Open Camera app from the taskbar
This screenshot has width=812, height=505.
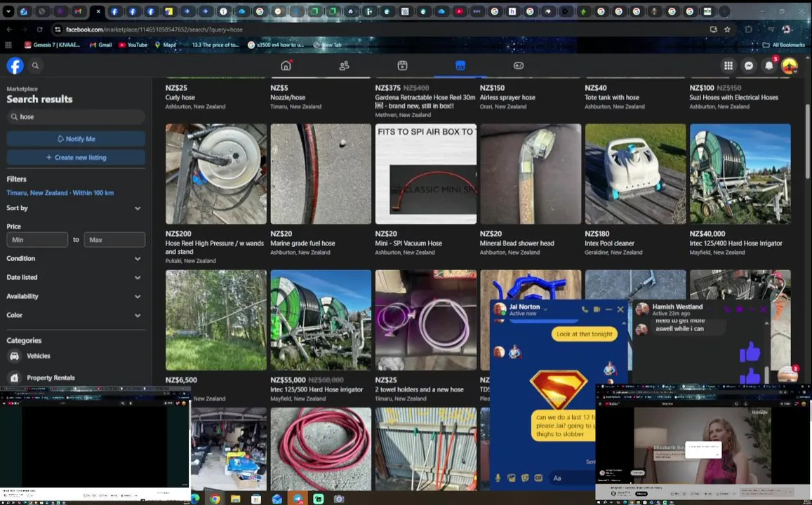click(339, 499)
